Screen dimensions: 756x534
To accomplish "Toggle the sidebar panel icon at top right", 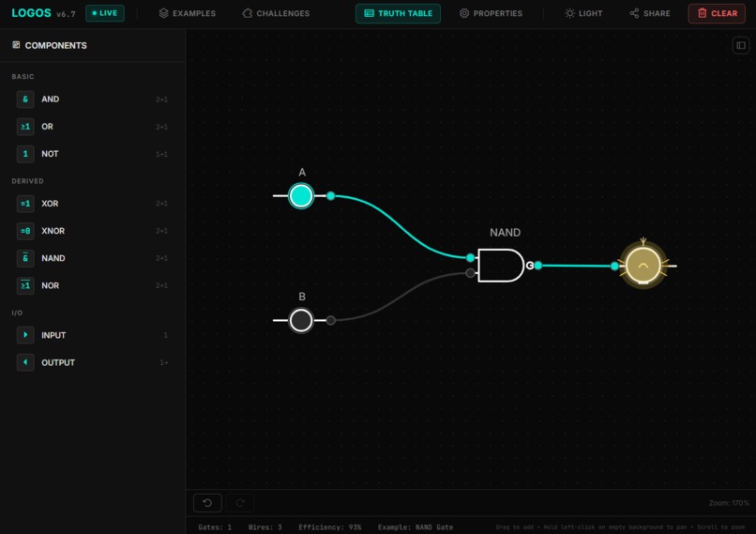I will pyautogui.click(x=741, y=45).
